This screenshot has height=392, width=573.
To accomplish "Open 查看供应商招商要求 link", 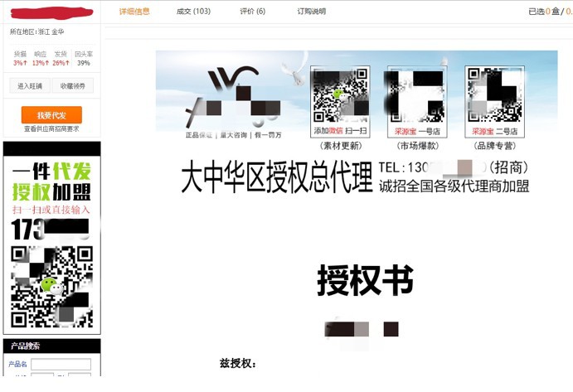I will click(x=51, y=129).
